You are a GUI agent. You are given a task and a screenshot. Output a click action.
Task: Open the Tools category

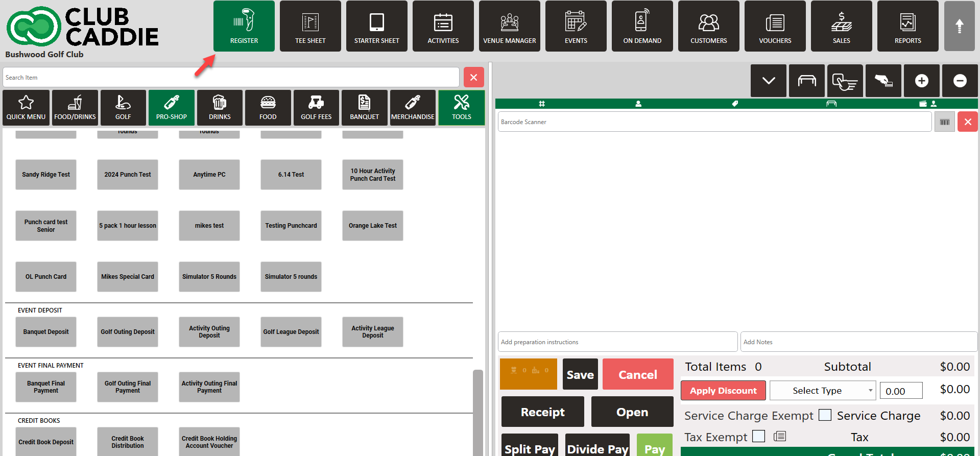461,107
